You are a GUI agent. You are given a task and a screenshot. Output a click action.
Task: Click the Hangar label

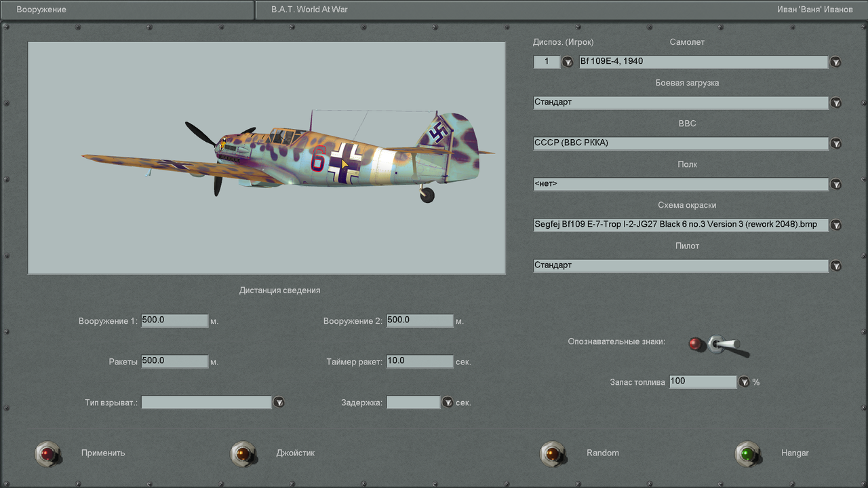(x=795, y=453)
